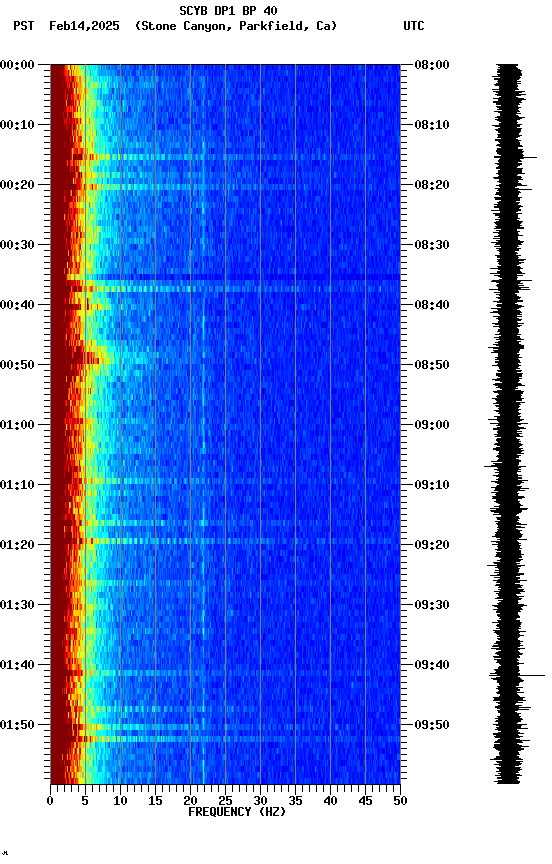Screen dimensions: 552x864
Task: Click the '08:00' UTC time label
Action: pos(432,65)
